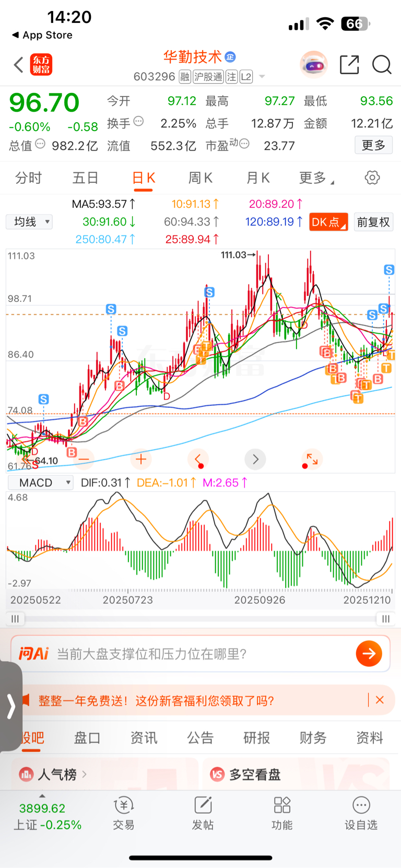Tap DIF:0.31 MACD value
Image resolution: width=401 pixels, height=868 pixels.
coord(105,483)
